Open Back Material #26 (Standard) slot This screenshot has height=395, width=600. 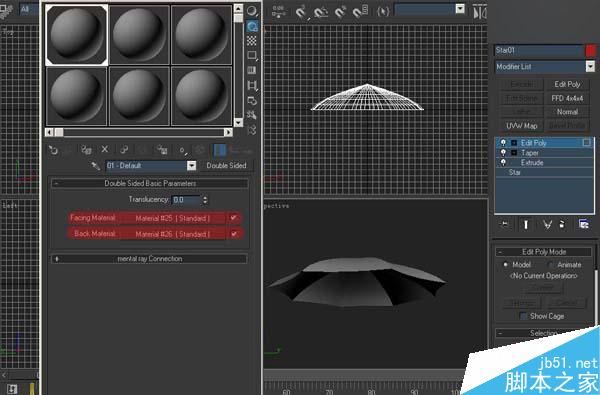[173, 234]
